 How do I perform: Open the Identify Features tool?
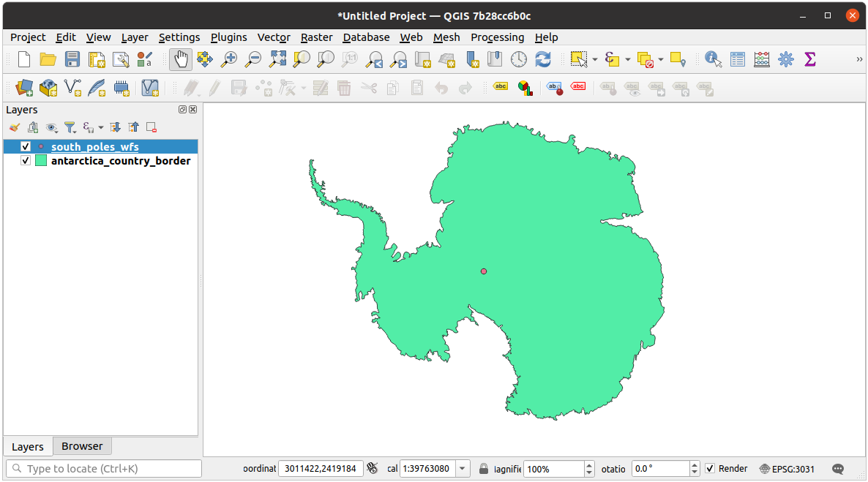click(x=713, y=59)
